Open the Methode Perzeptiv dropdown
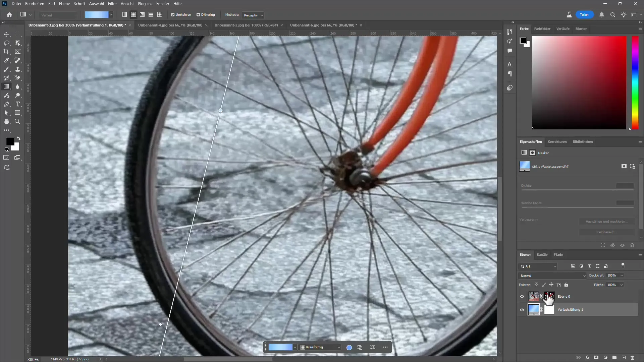Viewport: 644px width, 362px height. point(253,15)
